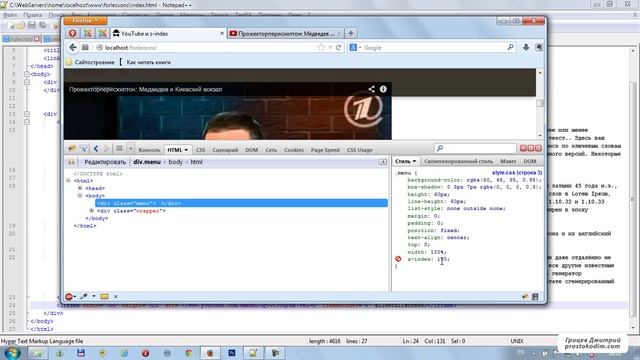
Task: Go back in Firefox navigation
Action: tap(73, 48)
